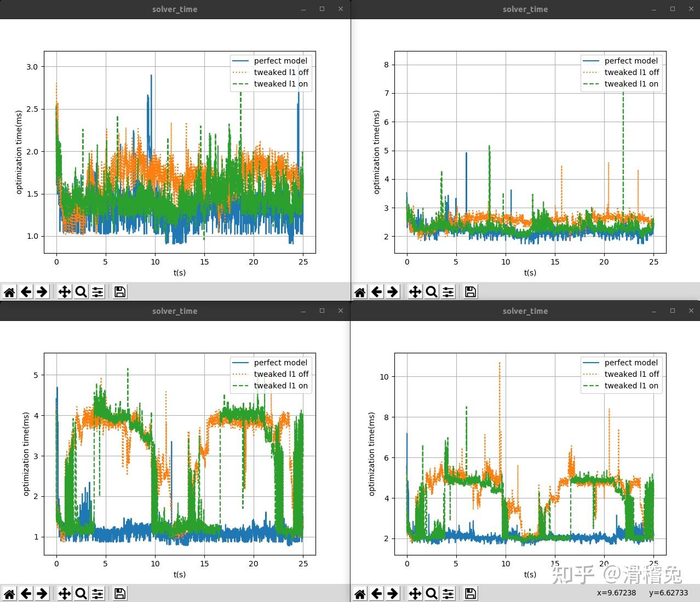This screenshot has height=602, width=700.
Task: Minimize the bottom-right solver_time window
Action: (x=654, y=311)
